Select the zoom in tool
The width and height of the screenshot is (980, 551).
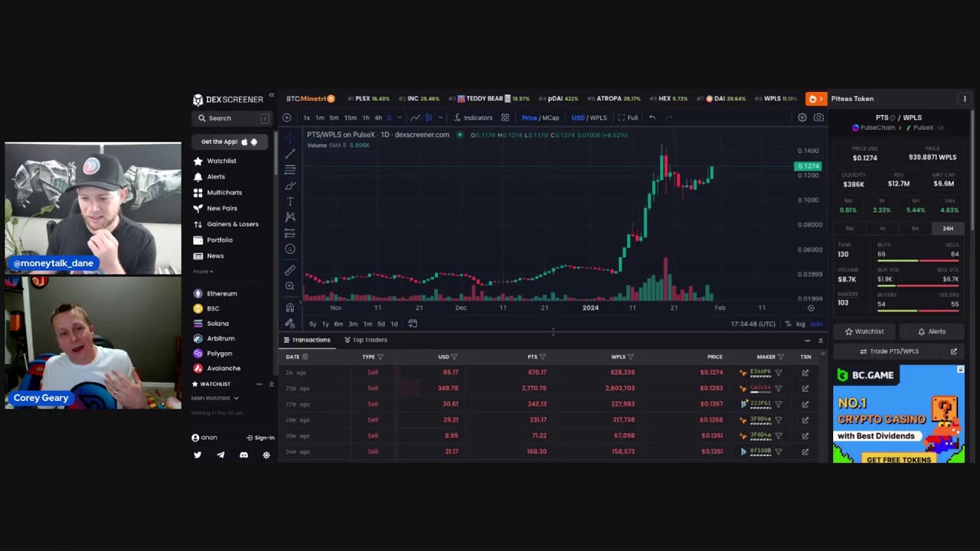pos(290,286)
